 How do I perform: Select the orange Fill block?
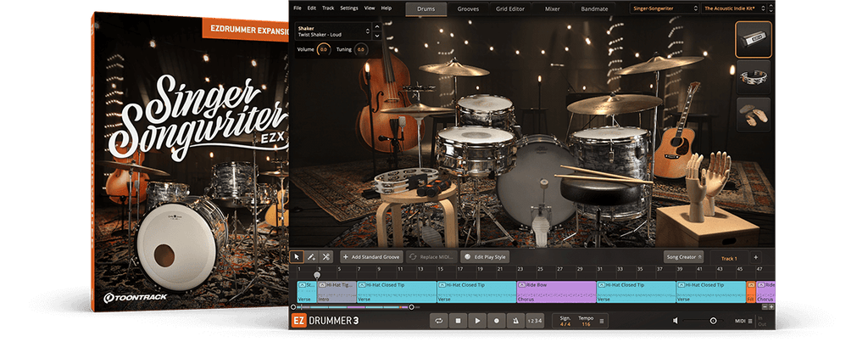751,292
